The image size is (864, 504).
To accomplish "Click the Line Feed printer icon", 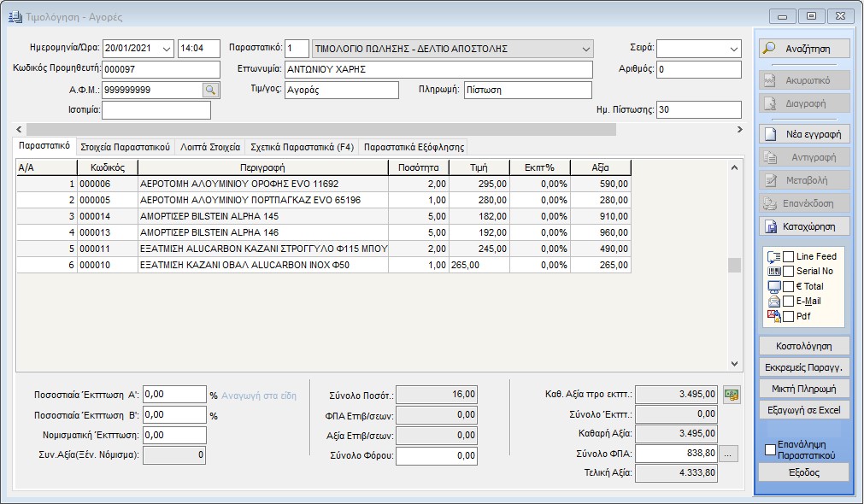I will [x=773, y=256].
